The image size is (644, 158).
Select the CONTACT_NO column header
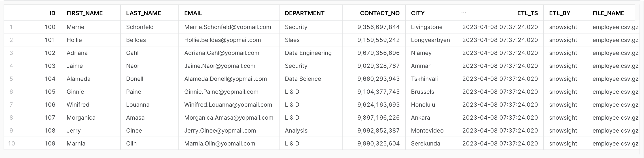pyautogui.click(x=374, y=13)
